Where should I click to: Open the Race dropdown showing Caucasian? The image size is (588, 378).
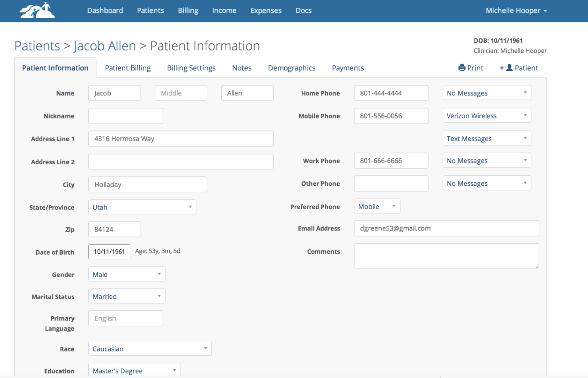pyautogui.click(x=149, y=349)
